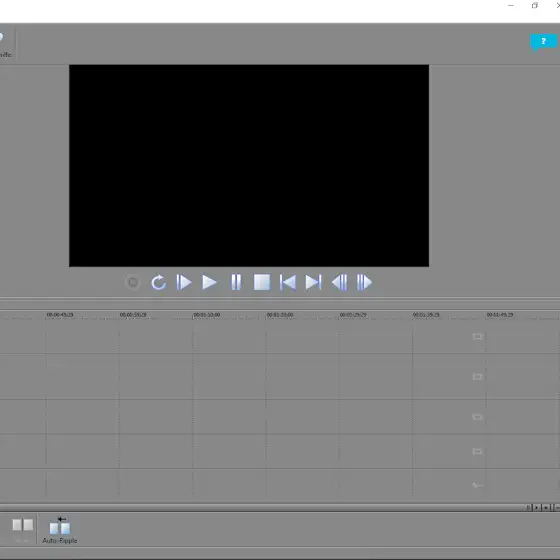Click the Record button below the preview
The height and width of the screenshot is (560, 560).
coord(133,282)
